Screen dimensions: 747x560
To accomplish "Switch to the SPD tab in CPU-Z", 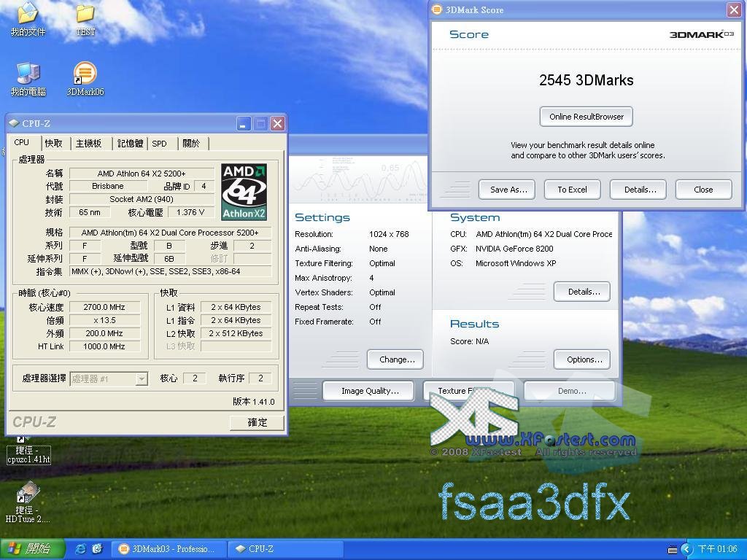I will (x=159, y=144).
